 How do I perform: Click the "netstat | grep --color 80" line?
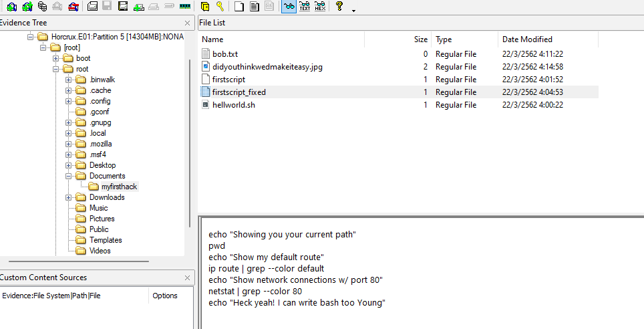point(255,291)
